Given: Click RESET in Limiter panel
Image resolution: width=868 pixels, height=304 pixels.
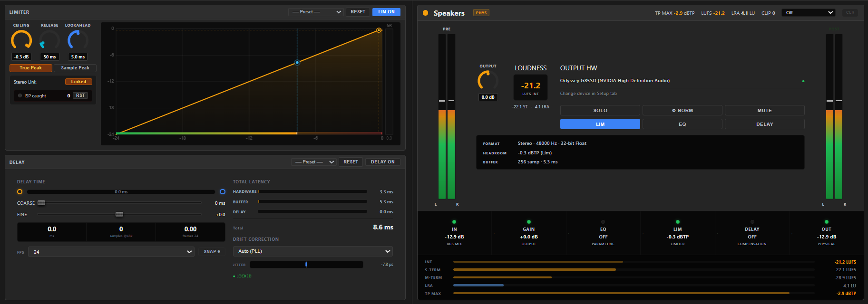Looking at the screenshot, I should click(x=358, y=12).
